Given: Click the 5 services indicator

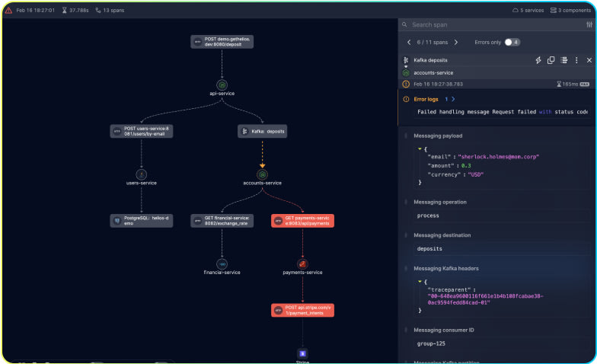Looking at the screenshot, I should click(528, 10).
